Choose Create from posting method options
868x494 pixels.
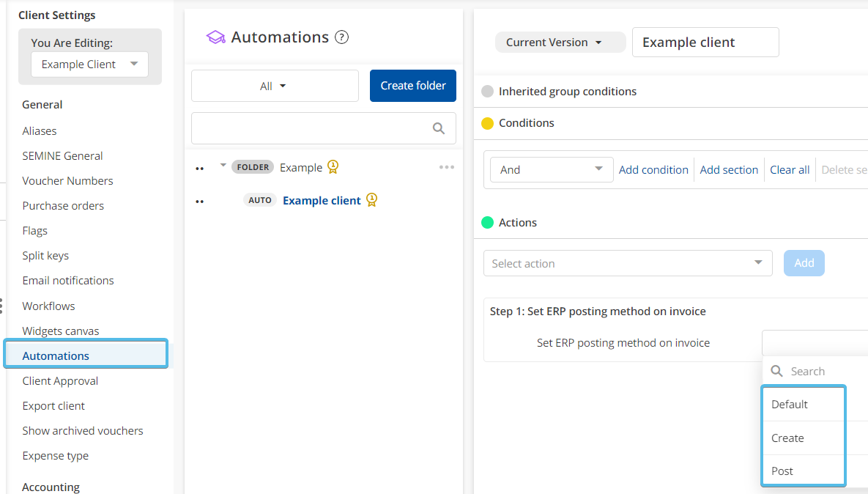coord(787,438)
